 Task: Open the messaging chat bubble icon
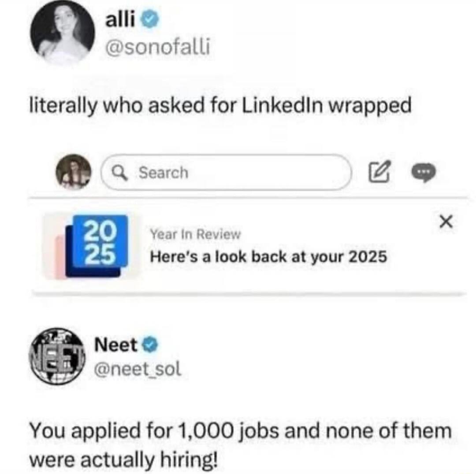pyautogui.click(x=424, y=173)
